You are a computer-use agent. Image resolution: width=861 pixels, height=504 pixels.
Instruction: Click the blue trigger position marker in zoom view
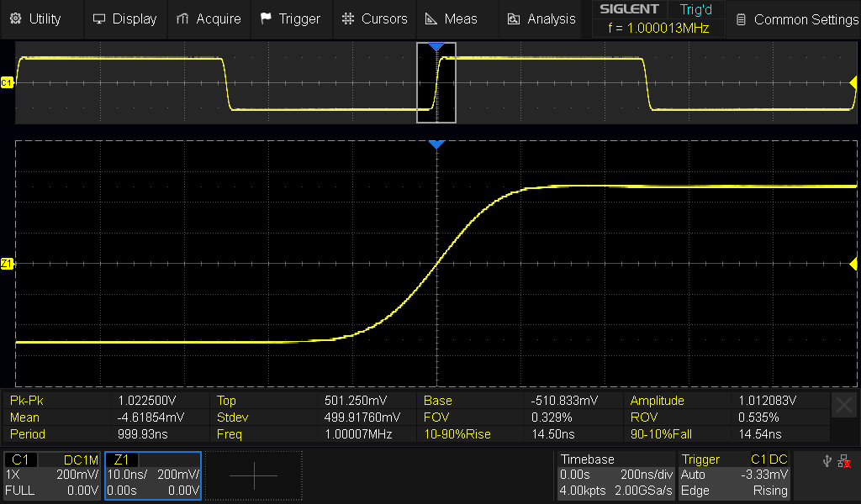click(x=436, y=145)
